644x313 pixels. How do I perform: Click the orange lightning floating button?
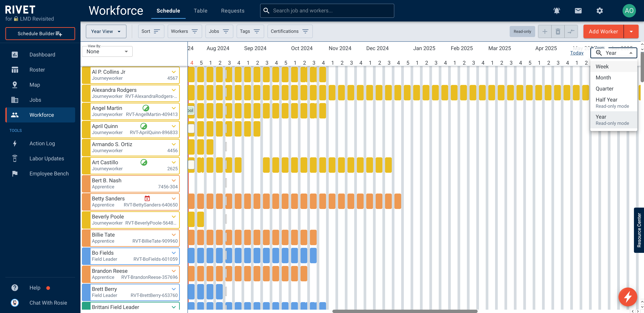pyautogui.click(x=628, y=297)
